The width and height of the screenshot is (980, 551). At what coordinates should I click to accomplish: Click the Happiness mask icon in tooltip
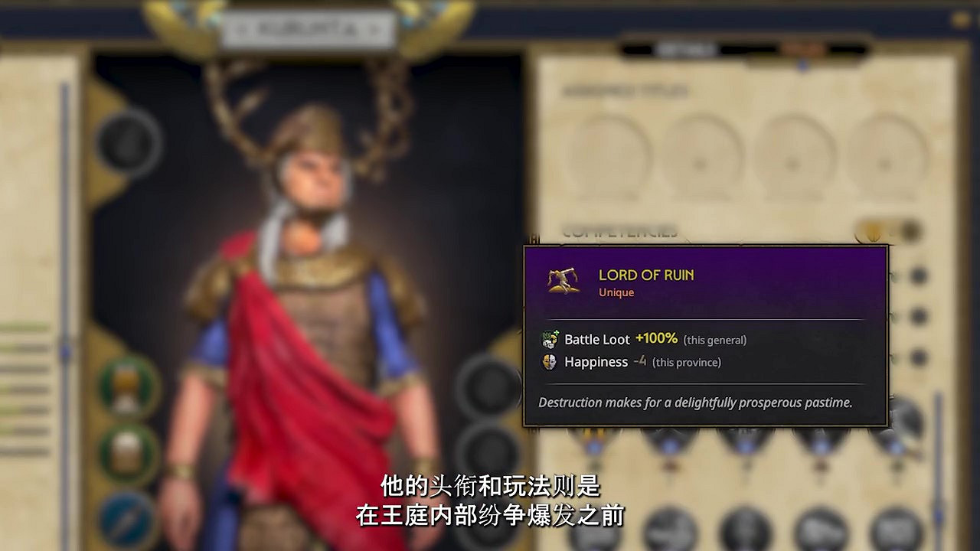pyautogui.click(x=549, y=362)
